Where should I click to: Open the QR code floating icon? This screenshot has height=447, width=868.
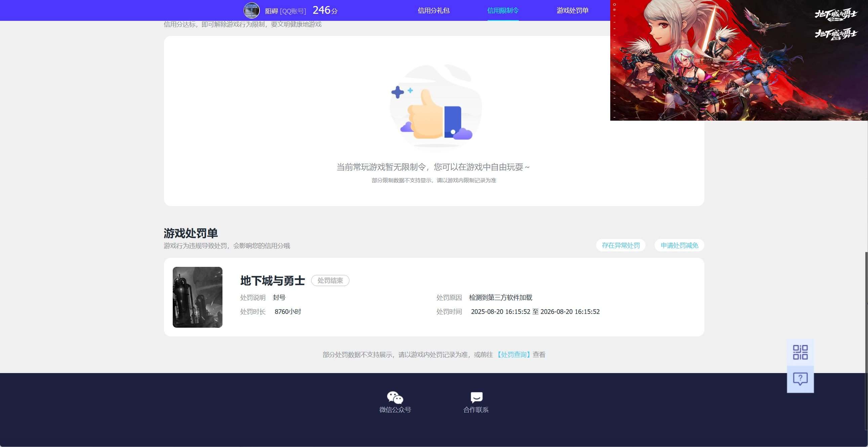(x=800, y=352)
